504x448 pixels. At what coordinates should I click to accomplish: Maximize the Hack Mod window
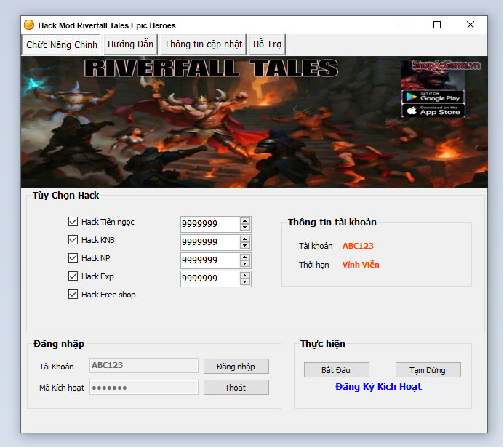pos(437,25)
